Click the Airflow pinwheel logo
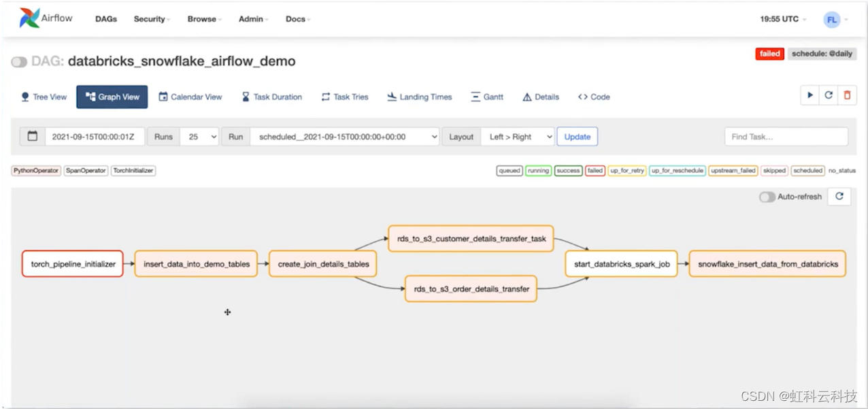This screenshot has width=868, height=409. [x=29, y=18]
